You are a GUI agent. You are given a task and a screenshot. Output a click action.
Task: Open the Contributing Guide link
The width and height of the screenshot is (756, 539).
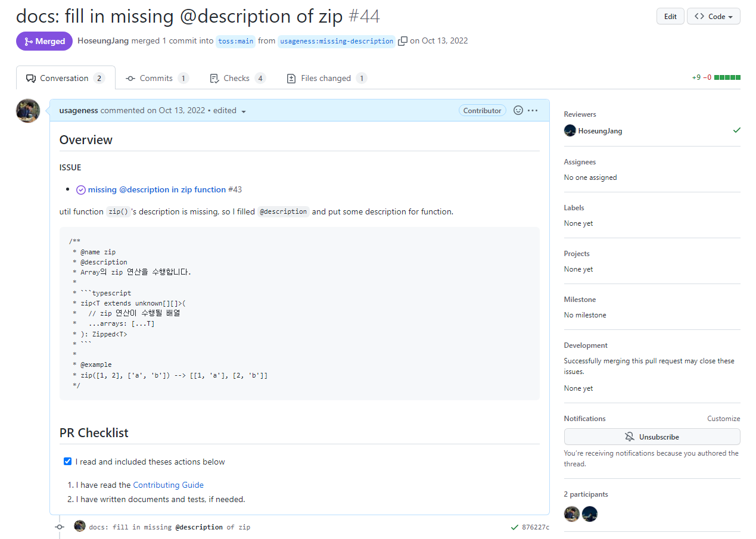pos(169,485)
